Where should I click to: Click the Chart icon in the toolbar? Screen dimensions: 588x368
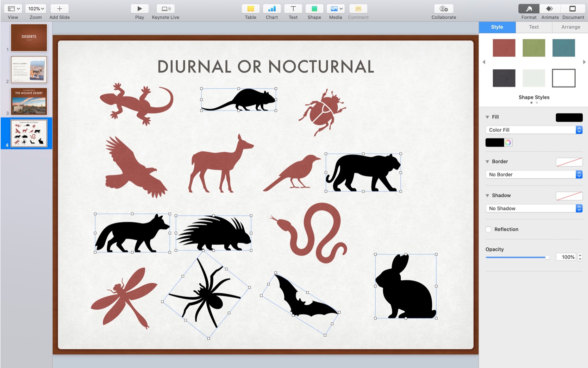(271, 9)
